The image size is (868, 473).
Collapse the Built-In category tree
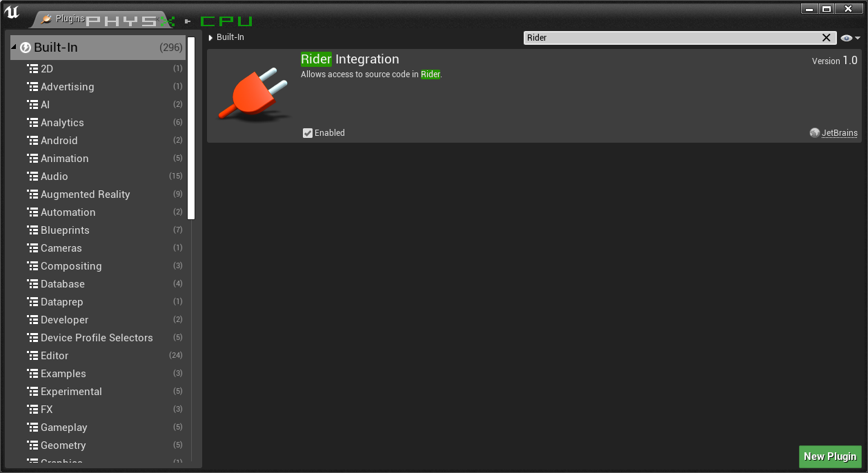coord(14,48)
